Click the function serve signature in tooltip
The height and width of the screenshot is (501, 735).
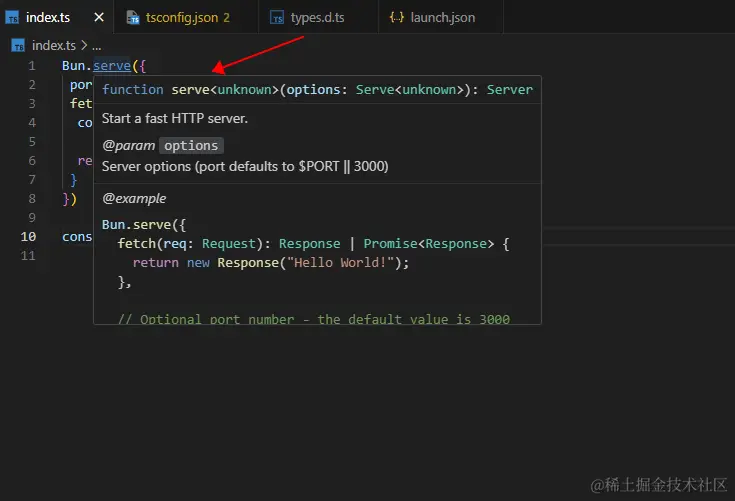click(317, 90)
